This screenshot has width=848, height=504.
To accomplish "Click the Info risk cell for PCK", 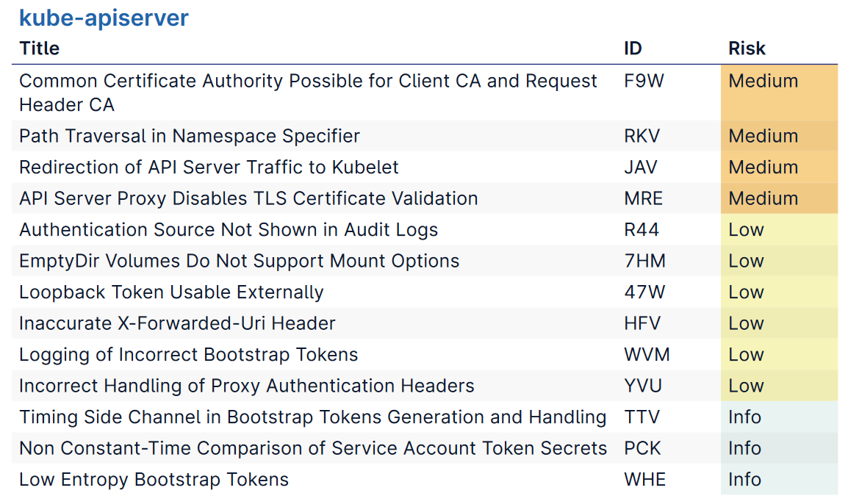I will coord(744,448).
